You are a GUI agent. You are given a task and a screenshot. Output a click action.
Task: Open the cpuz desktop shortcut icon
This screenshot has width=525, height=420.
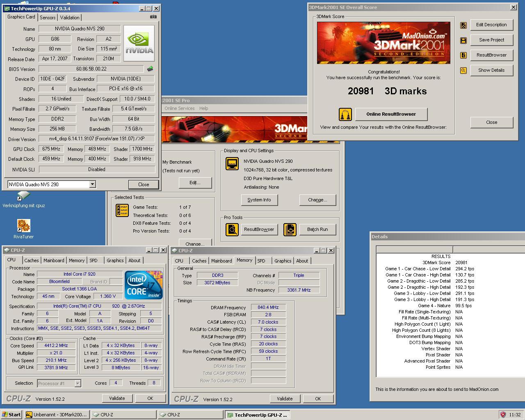click(x=23, y=196)
